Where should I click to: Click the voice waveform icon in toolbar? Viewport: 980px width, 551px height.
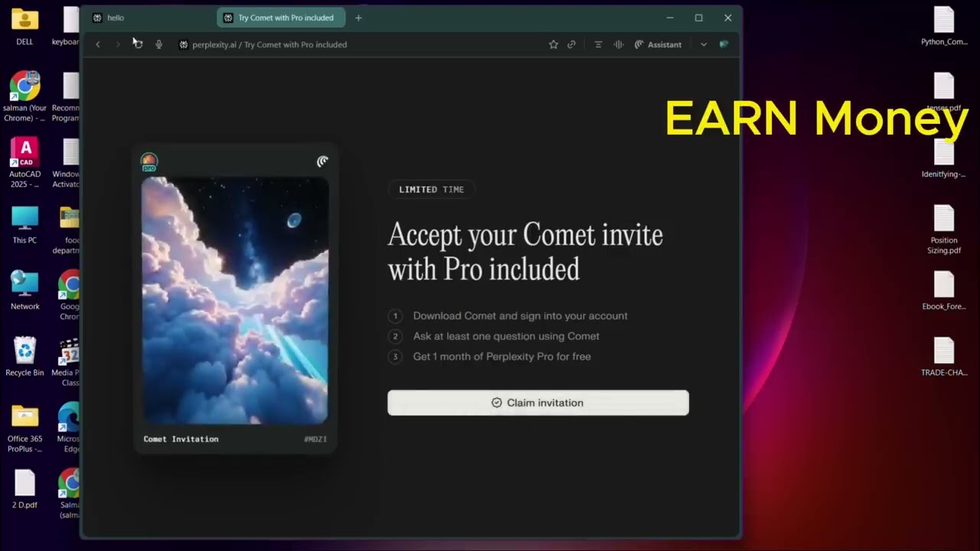click(619, 44)
